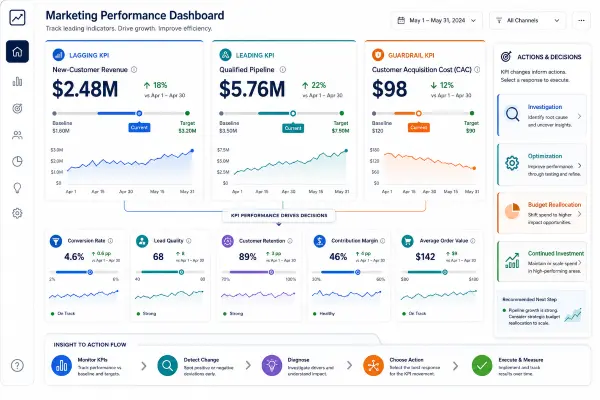The width and height of the screenshot is (600, 400).
Task: Click the orange Current label under CAC
Action: tap(419, 127)
